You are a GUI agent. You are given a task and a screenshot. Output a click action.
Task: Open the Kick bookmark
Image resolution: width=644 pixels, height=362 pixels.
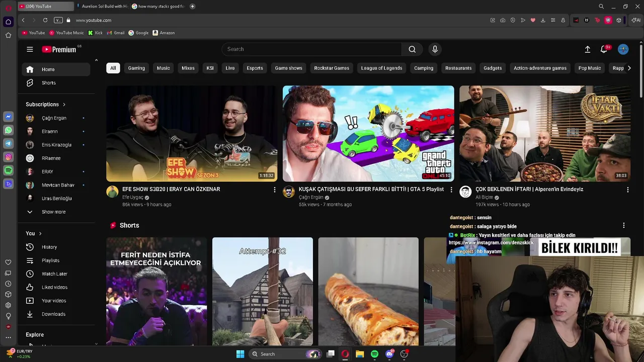click(95, 33)
